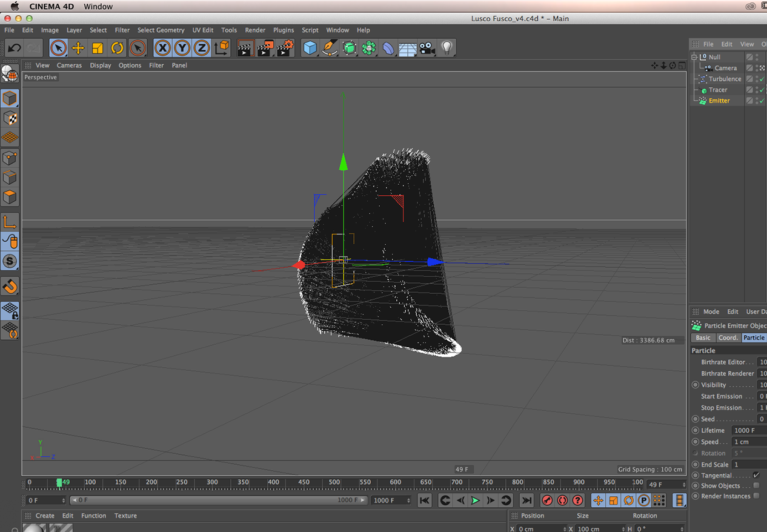Select the Turbulence object in tree
Viewport: 767px width, 532px height.
pyautogui.click(x=725, y=79)
